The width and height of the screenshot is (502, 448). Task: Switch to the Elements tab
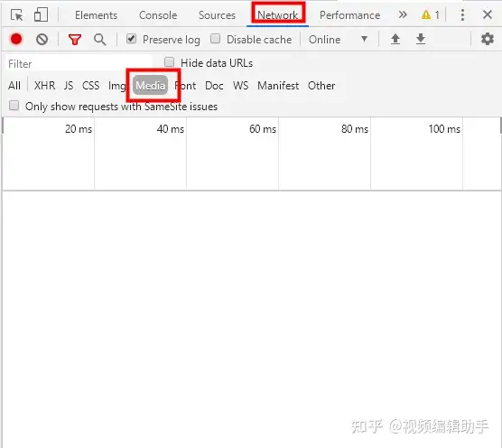coord(96,15)
